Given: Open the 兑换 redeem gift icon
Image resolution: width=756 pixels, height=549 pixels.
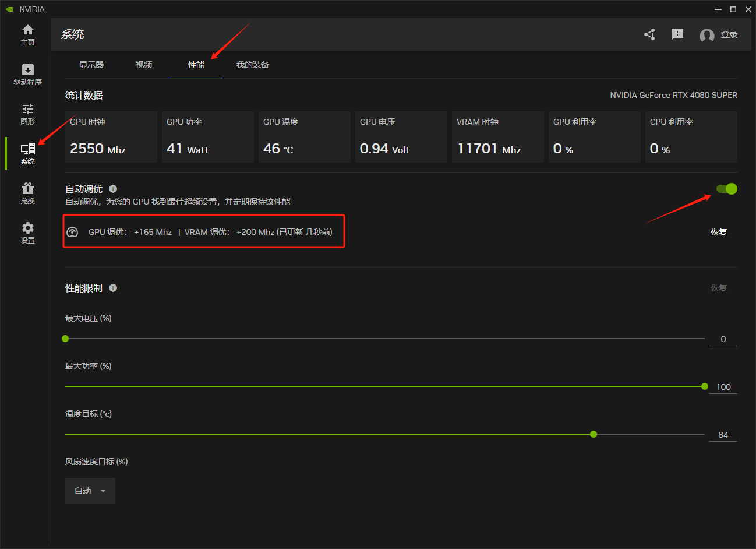Looking at the screenshot, I should tap(27, 193).
